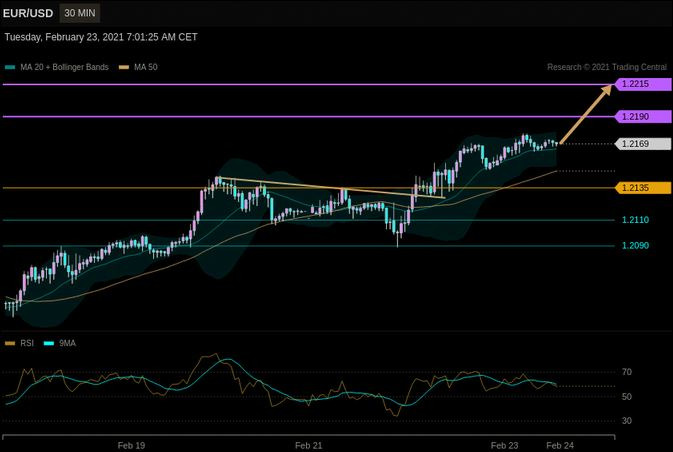Click the MA 50 tan legend swatch
Screen dimensions: 673x452
coord(124,67)
